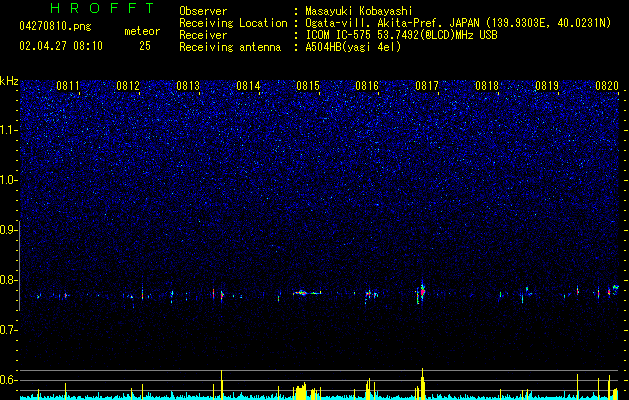
Task: Click the 'Receiving Location' label
Action: 233,23
